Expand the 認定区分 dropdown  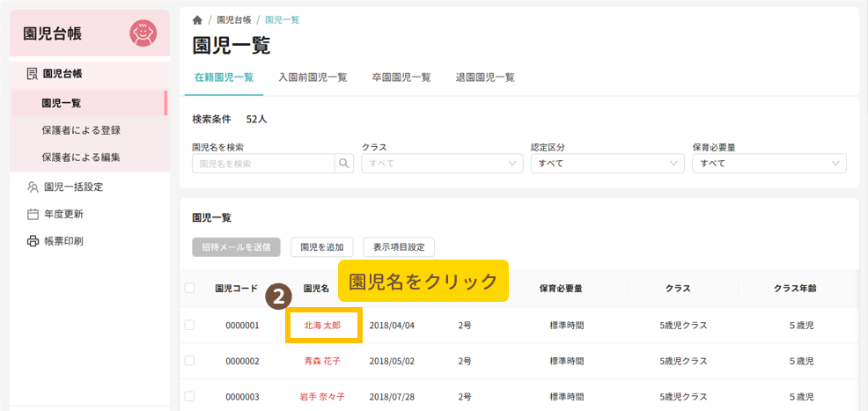(607, 164)
